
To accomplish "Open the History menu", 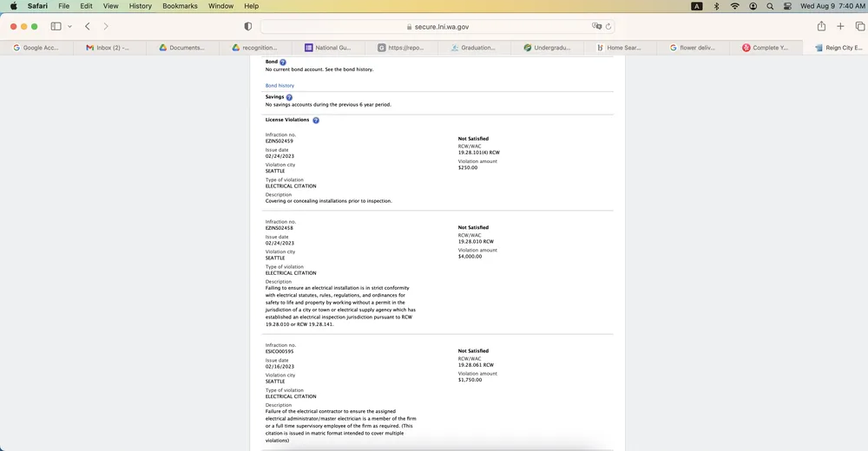I will point(140,6).
